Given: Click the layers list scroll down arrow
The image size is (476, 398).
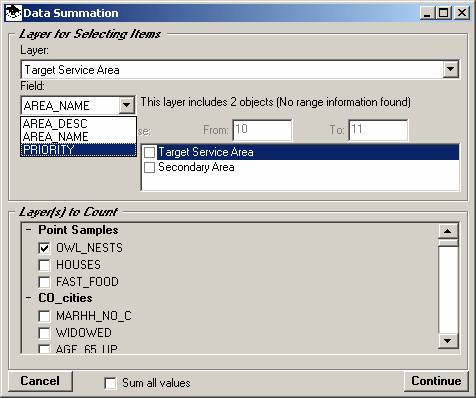Looking at the screenshot, I should tap(447, 340).
